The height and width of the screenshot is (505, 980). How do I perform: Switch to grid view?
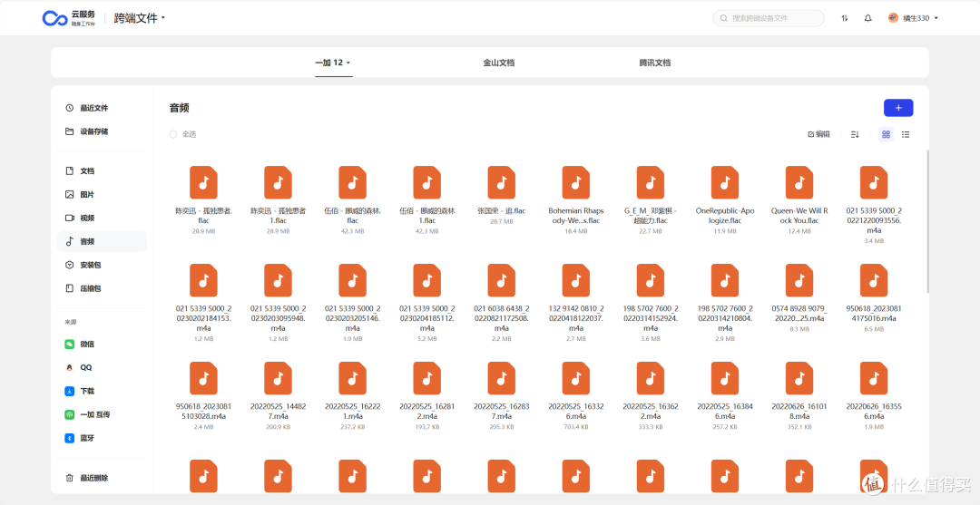tap(886, 134)
